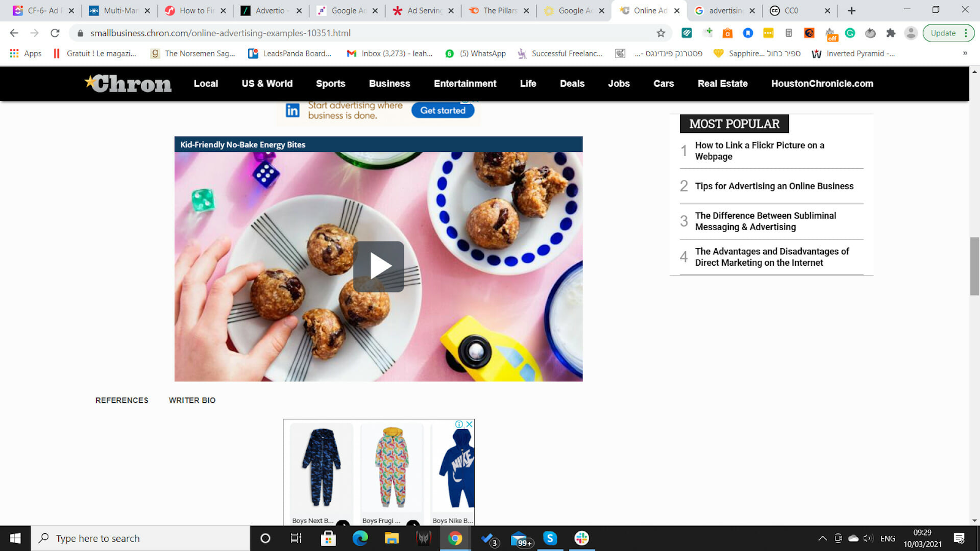Open Microsoft Store from the taskbar
This screenshot has width=980, height=551.
point(328,538)
